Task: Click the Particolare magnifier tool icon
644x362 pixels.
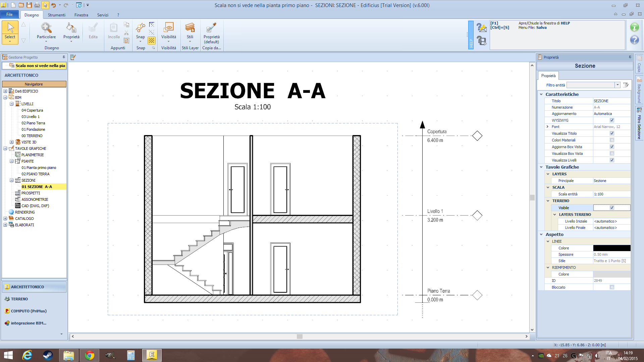Action: pyautogui.click(x=46, y=28)
